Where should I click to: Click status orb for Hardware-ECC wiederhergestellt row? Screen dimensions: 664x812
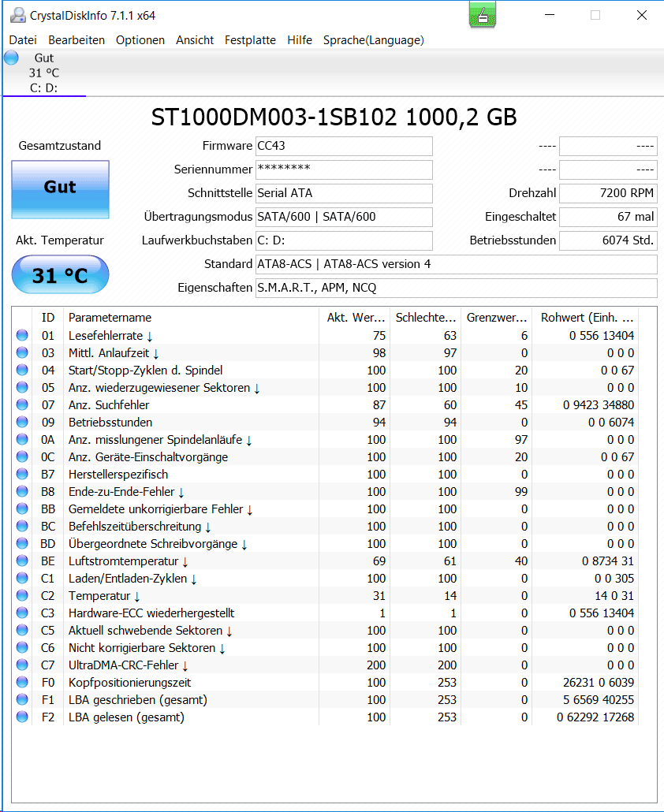tap(22, 613)
